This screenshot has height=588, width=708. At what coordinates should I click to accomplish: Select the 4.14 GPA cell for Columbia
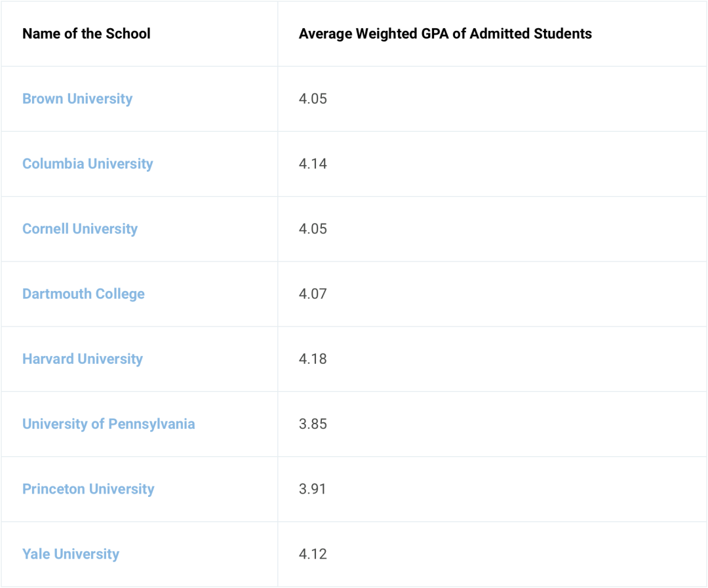coord(313,164)
